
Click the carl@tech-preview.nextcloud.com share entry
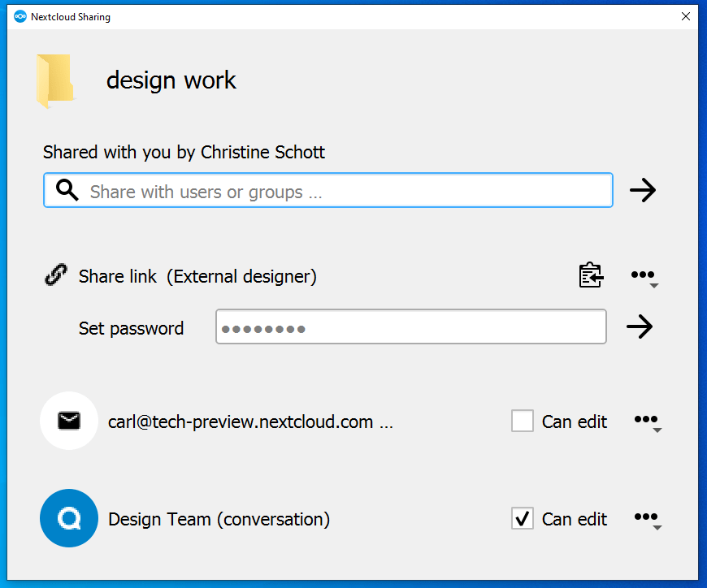250,422
